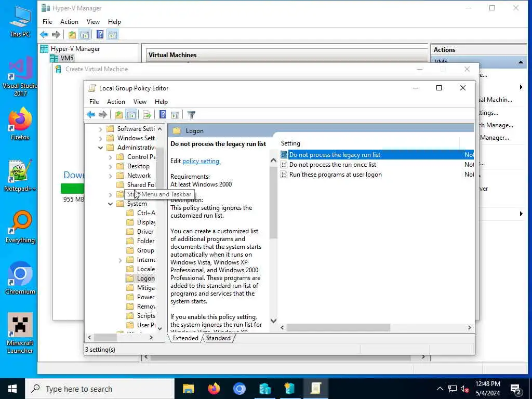Image resolution: width=532 pixels, height=399 pixels.
Task: Expand Windows Settings tree node
Action: click(100, 138)
